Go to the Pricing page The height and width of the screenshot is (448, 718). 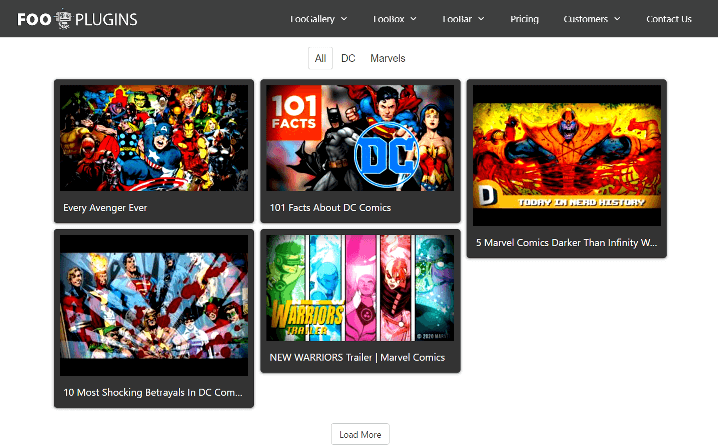pyautogui.click(x=524, y=19)
